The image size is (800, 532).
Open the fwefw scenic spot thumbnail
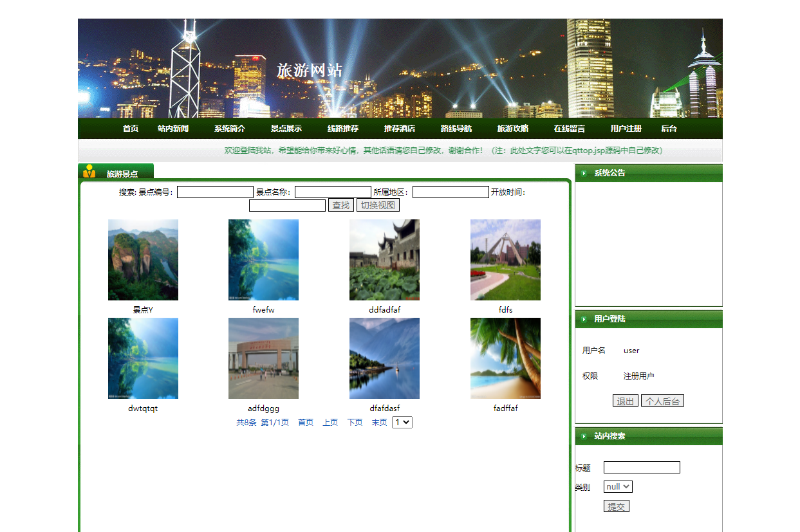[263, 260]
